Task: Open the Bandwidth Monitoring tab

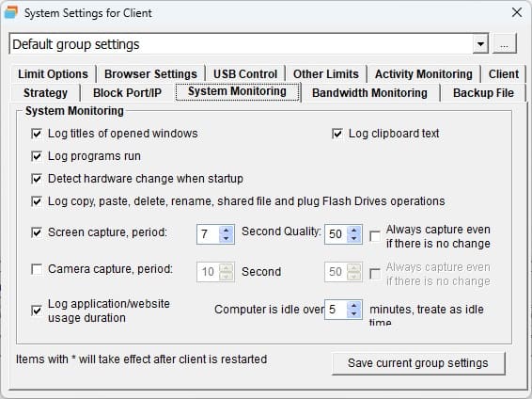Action: click(369, 93)
